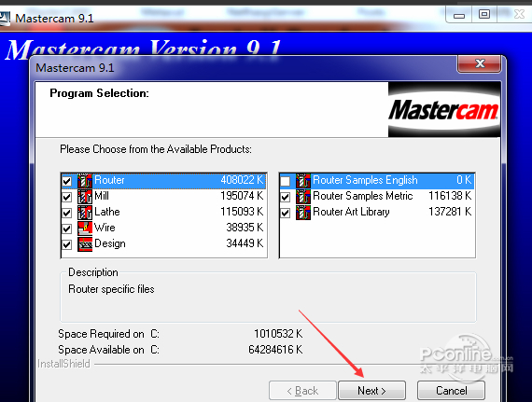Click the Lathe product icon
The width and height of the screenshot is (532, 402).
click(85, 213)
